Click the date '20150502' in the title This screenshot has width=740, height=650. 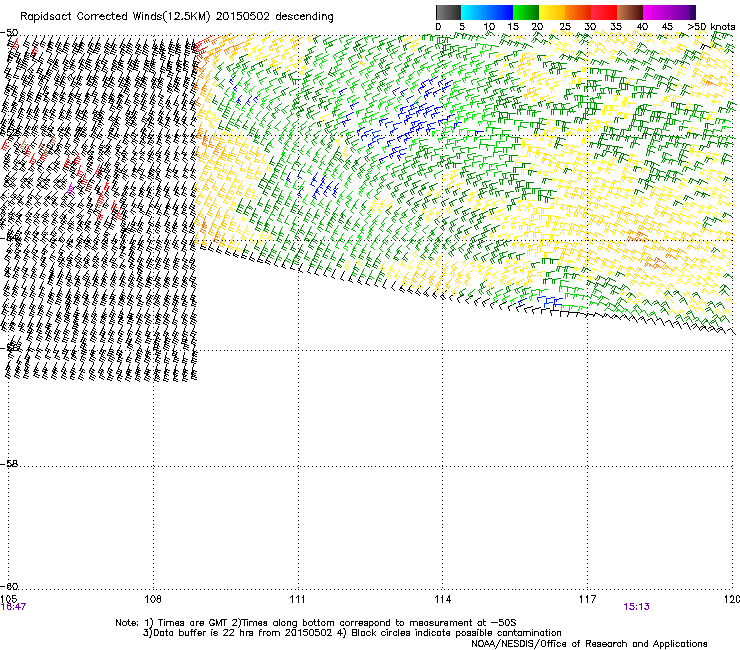pos(243,17)
